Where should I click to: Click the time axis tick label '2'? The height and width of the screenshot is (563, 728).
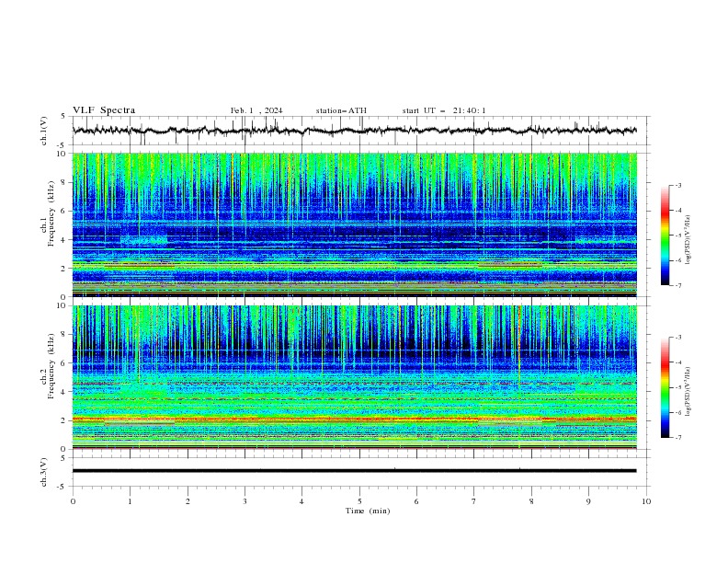[x=188, y=501]
